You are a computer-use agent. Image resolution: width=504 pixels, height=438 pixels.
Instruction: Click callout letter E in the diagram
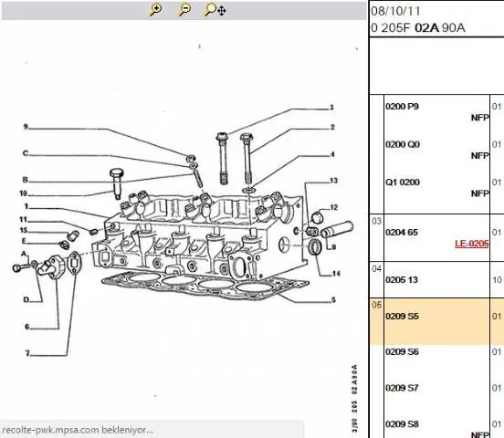click(24, 241)
